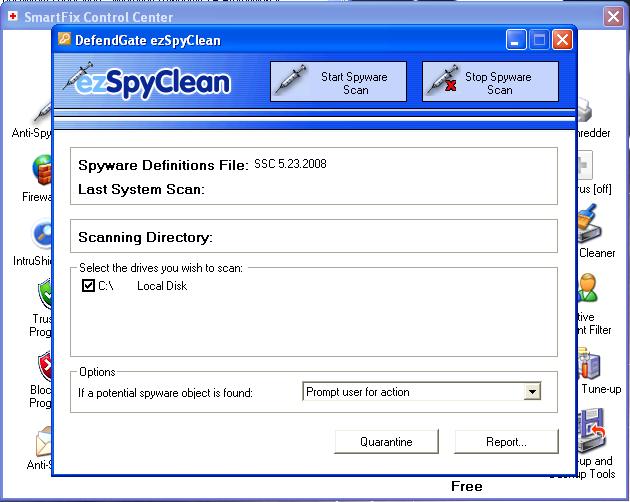Open Anti-Spam envelope icon in SmartFix
The height and width of the screenshot is (502, 630).
click(x=43, y=441)
